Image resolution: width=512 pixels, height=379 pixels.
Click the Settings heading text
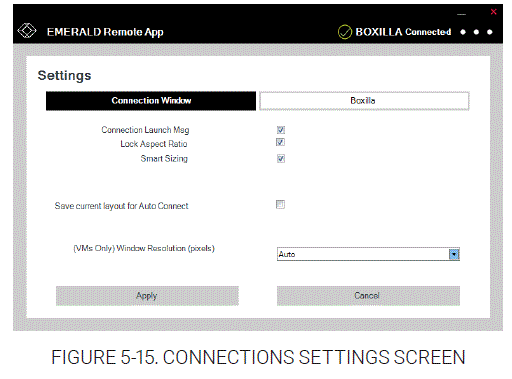pos(64,76)
